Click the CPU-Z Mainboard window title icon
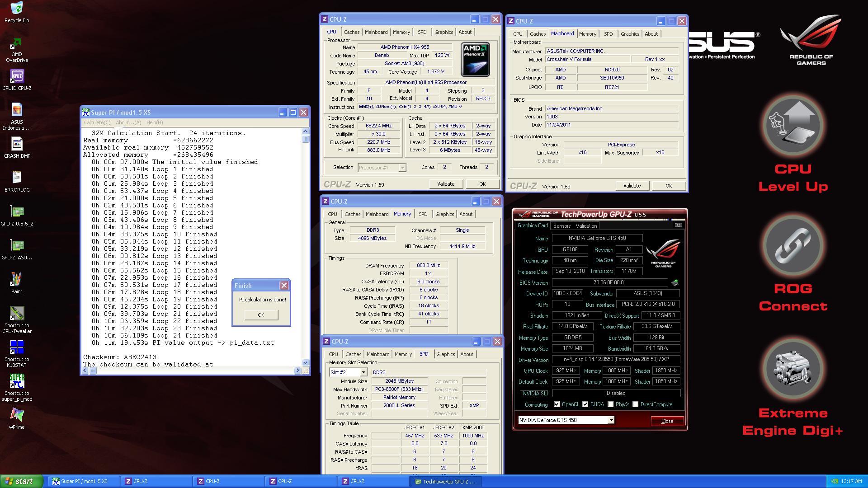 coord(511,21)
